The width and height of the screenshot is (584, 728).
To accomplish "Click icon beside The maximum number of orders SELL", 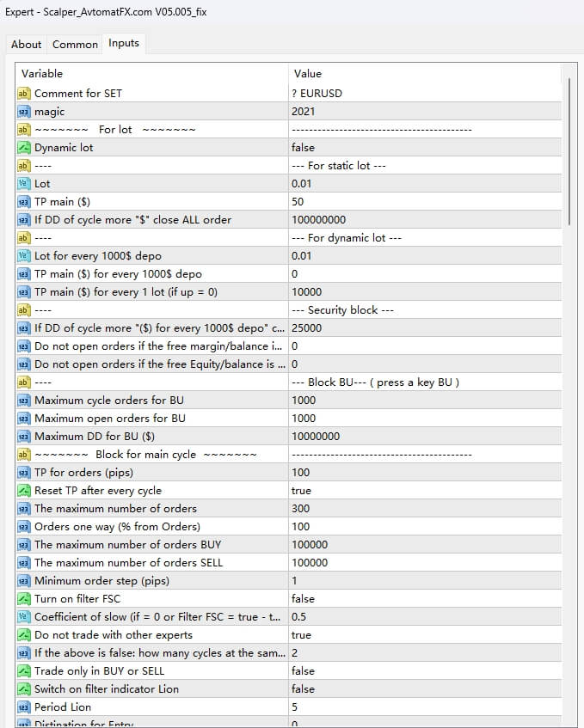I will point(23,563).
